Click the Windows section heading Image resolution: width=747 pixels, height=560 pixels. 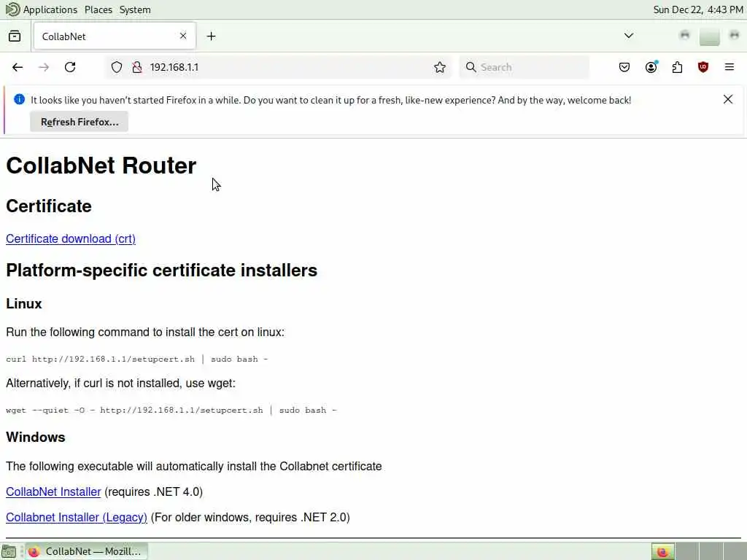(x=35, y=437)
